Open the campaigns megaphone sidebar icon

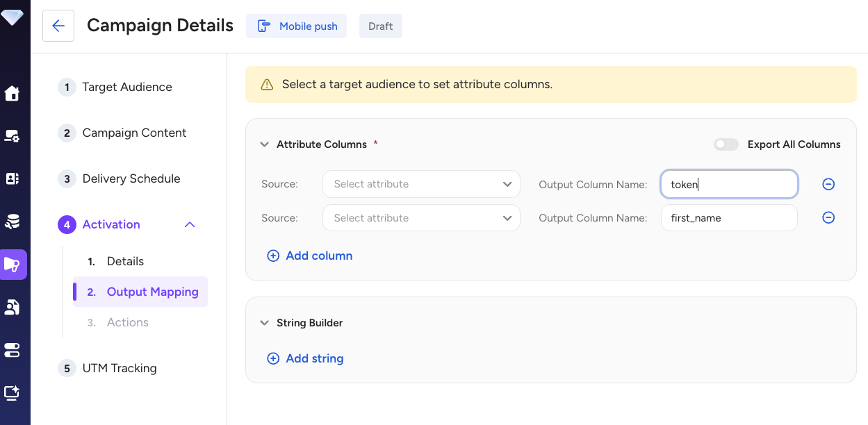pyautogui.click(x=13, y=265)
